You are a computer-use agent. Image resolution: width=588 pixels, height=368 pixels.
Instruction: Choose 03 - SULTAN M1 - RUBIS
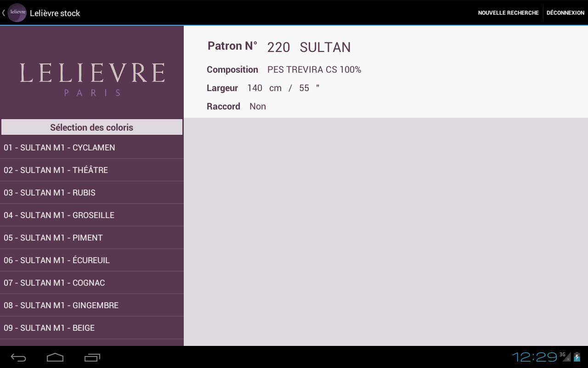(92, 193)
